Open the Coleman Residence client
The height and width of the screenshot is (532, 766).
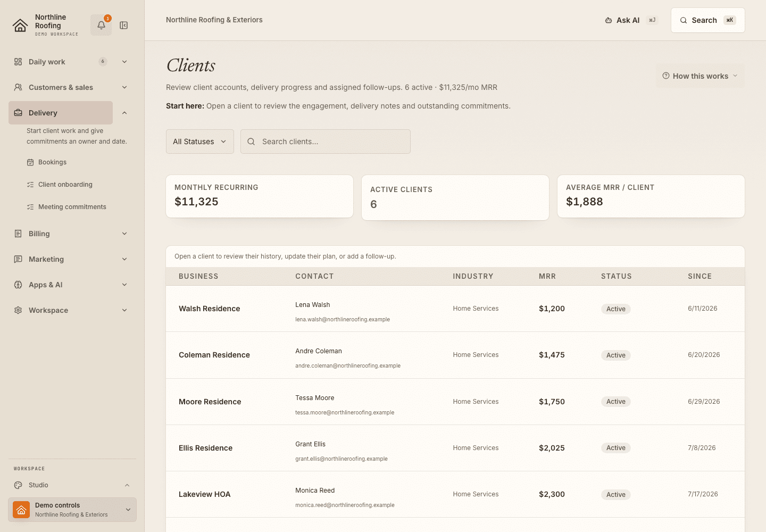(x=455, y=355)
